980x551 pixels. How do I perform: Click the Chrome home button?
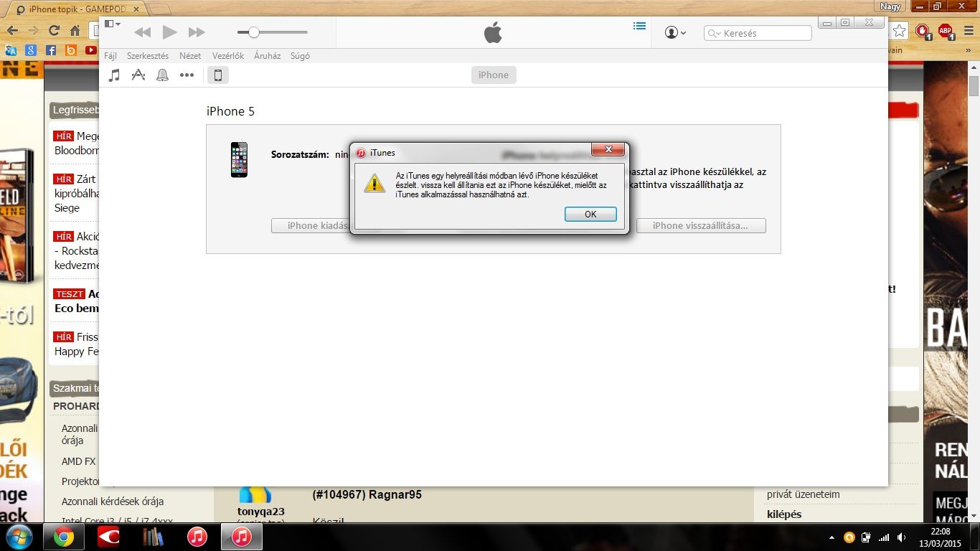point(75,31)
